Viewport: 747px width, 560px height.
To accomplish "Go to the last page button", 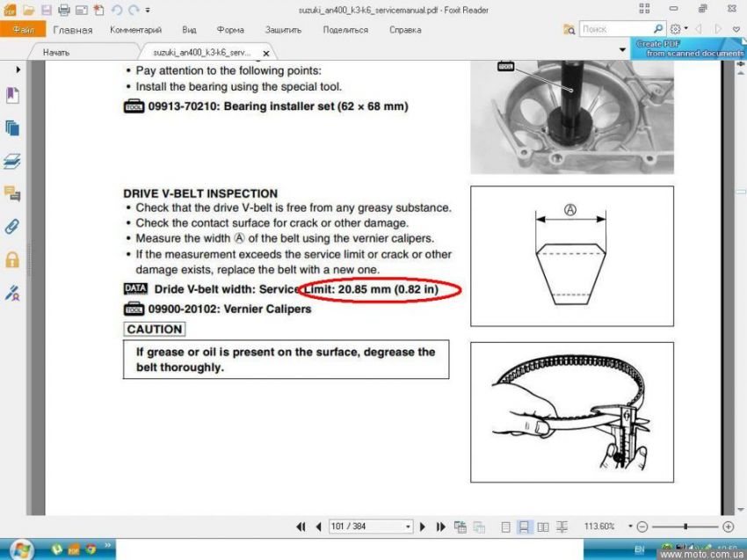I will pos(440,527).
